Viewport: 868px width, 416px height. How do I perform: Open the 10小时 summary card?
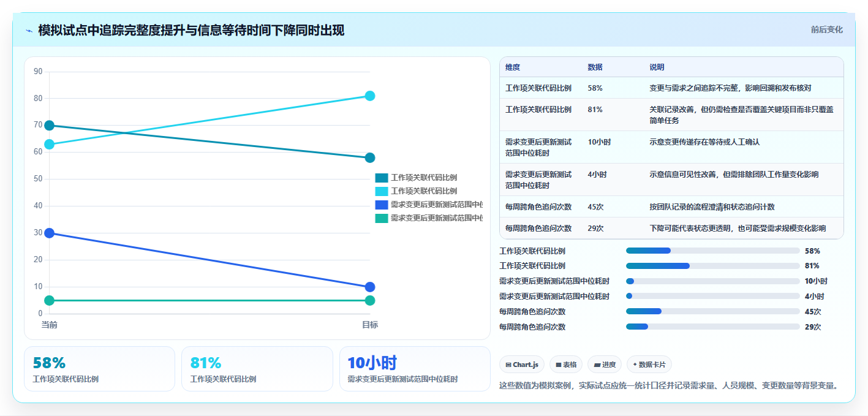click(x=415, y=369)
